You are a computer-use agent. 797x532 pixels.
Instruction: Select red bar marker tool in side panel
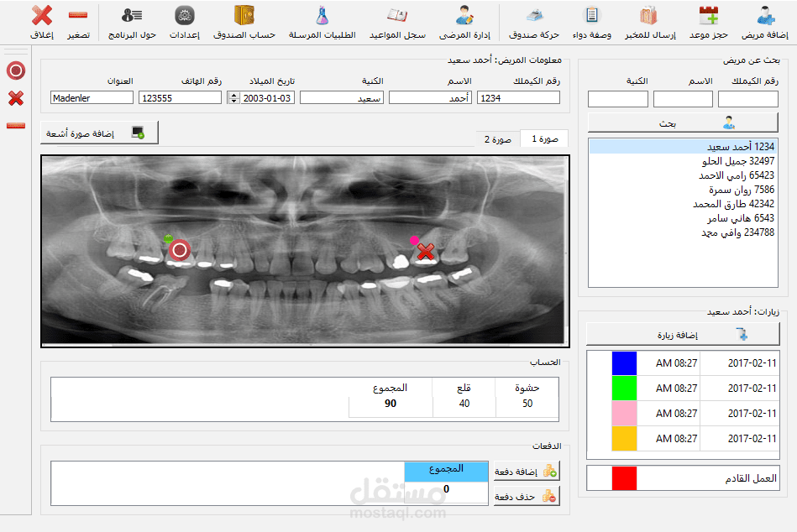(x=16, y=125)
